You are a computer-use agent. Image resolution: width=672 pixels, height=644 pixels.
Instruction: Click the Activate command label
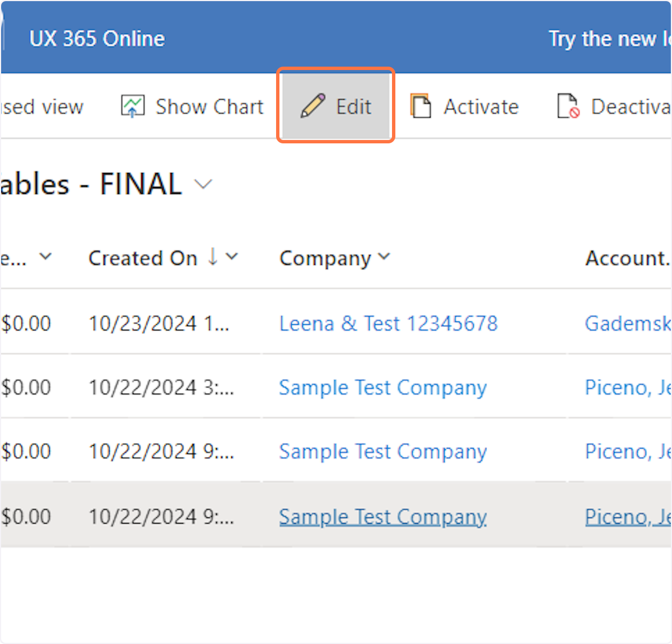(481, 106)
